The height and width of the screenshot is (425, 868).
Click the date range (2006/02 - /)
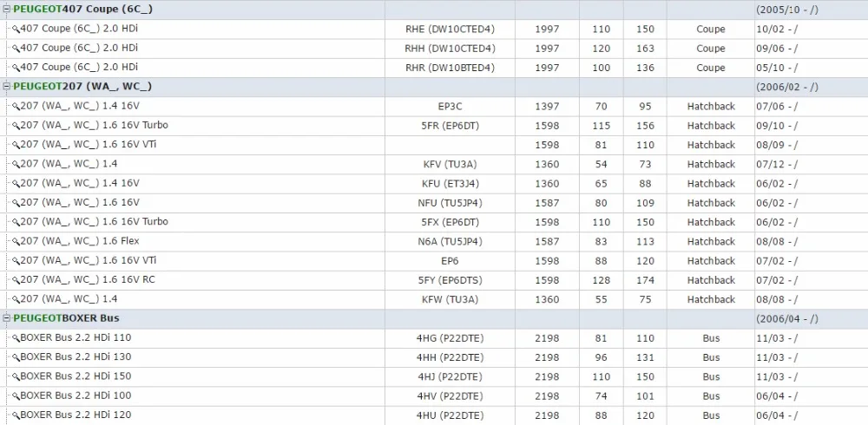point(787,88)
